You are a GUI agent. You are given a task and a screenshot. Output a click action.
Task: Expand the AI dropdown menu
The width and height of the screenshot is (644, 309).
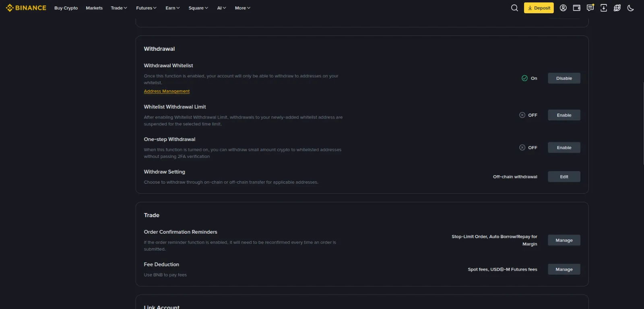tap(221, 8)
